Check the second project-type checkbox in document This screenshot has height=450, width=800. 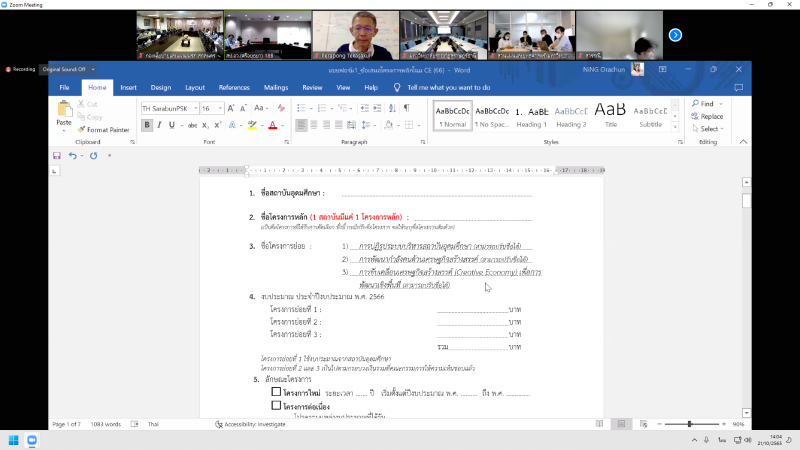[276, 406]
